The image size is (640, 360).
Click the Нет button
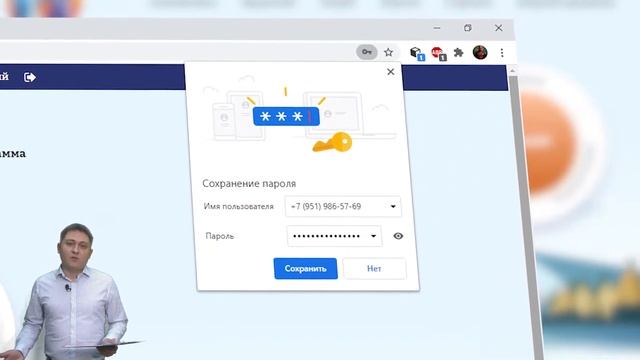coord(374,269)
